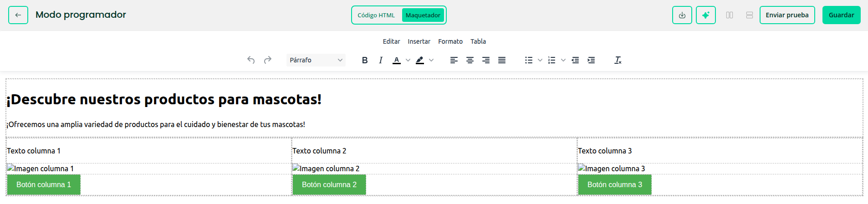Select the Maquetador view mode
The width and height of the screenshot is (868, 204).
[423, 15]
